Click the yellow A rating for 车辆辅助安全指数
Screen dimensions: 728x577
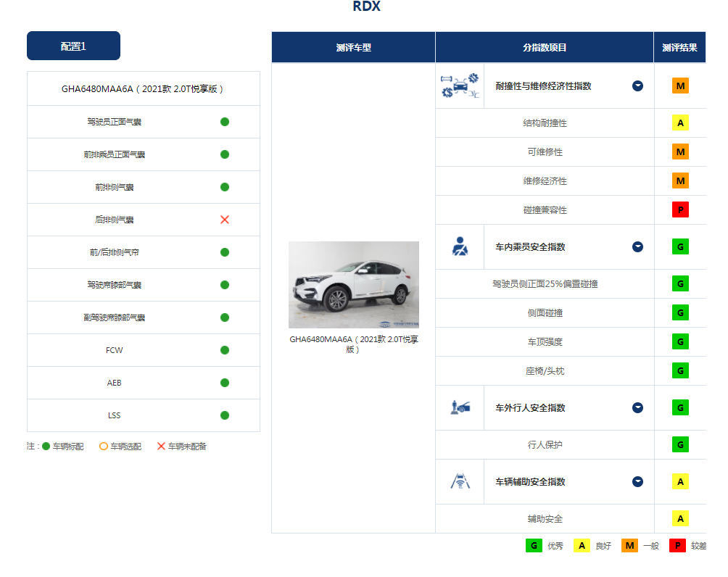[x=680, y=481]
